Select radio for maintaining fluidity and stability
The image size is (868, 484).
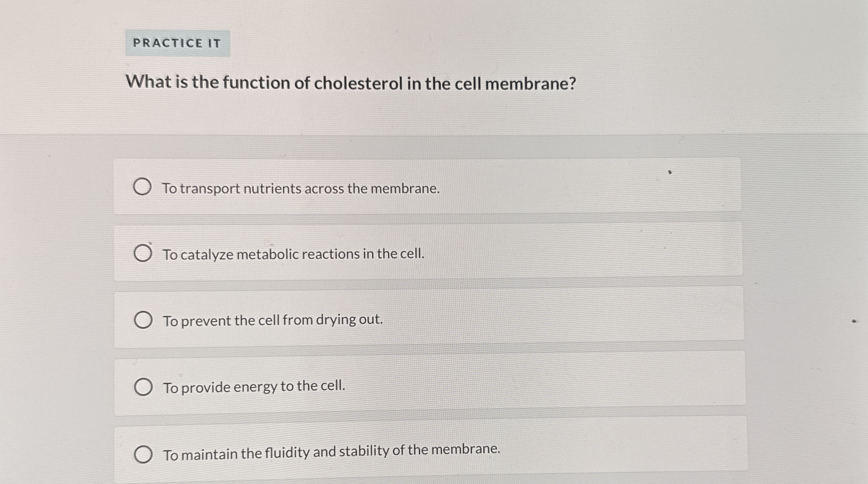point(143,454)
